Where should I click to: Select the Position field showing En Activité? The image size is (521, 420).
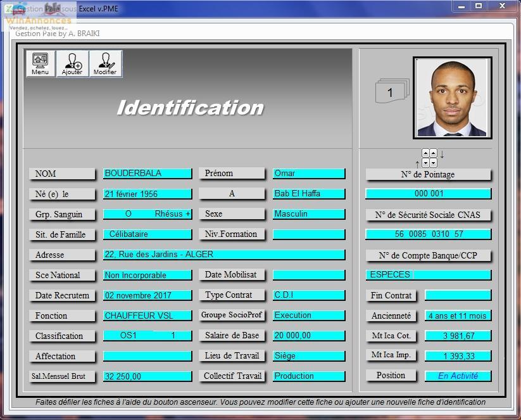click(458, 376)
